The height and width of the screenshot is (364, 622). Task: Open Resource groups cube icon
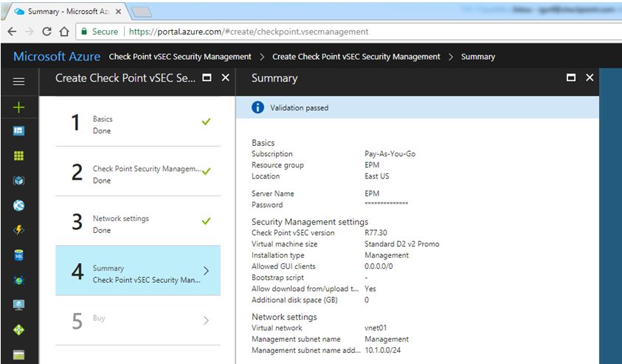pyautogui.click(x=18, y=181)
